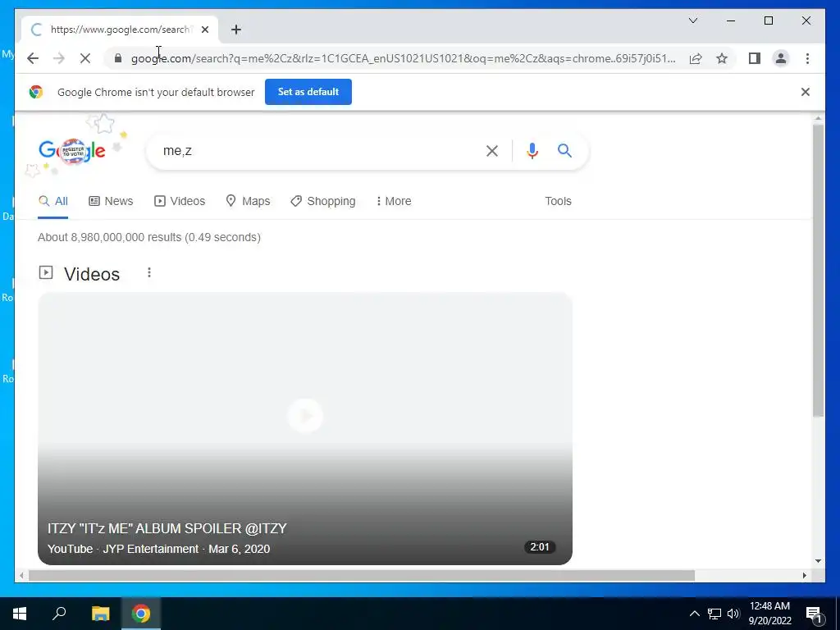Image resolution: width=840 pixels, height=630 pixels.
Task: Share this page using the share icon
Action: point(696,58)
